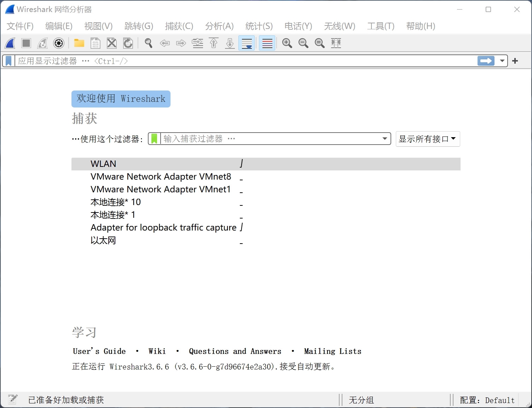Open the Questions and Answers link
The height and width of the screenshot is (408, 532).
(x=235, y=351)
